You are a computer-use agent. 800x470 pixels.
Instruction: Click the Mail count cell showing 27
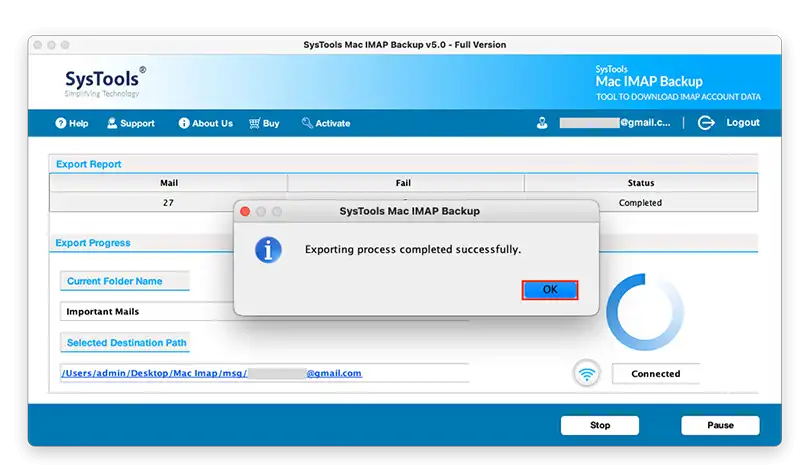[x=168, y=203]
